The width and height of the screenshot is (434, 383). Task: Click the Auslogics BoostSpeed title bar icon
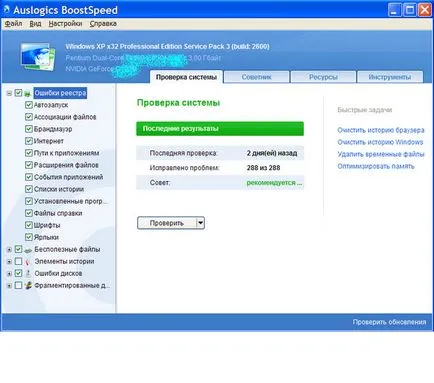coord(7,10)
